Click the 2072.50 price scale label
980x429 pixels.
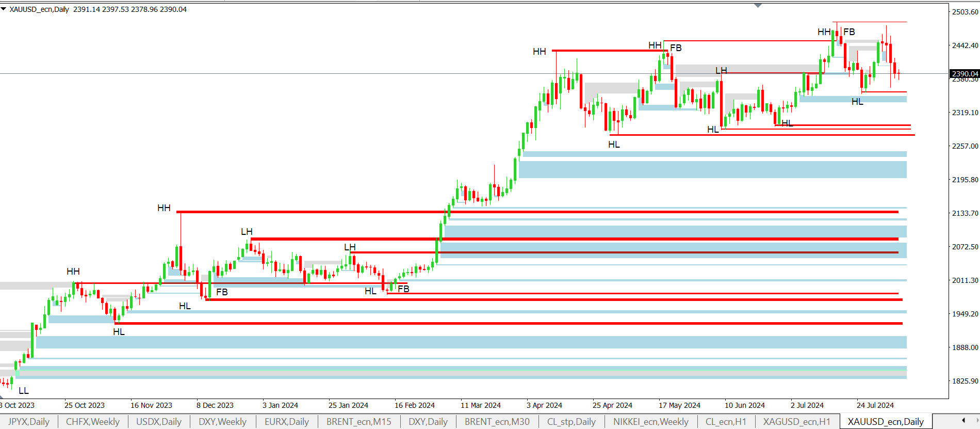(965, 247)
